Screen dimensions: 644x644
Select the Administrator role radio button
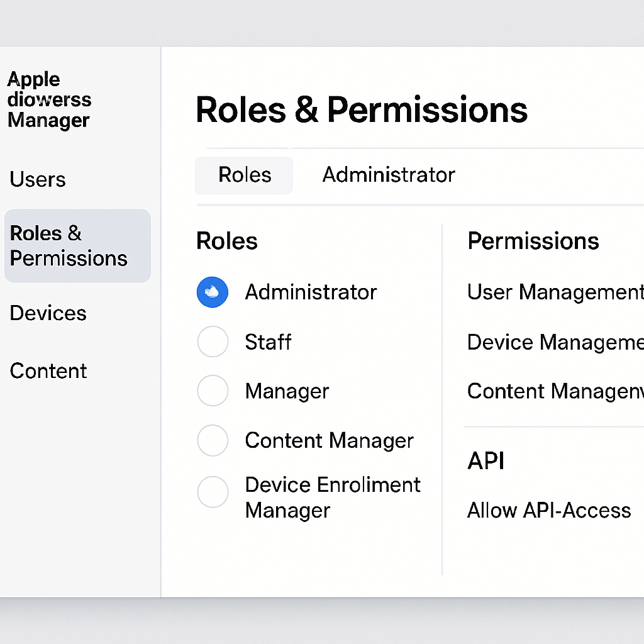(213, 292)
